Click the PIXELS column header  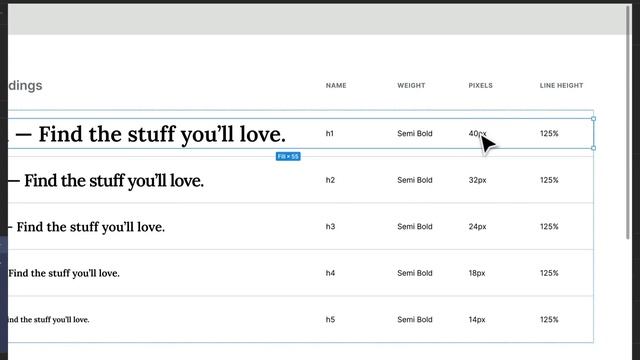[x=480, y=85]
